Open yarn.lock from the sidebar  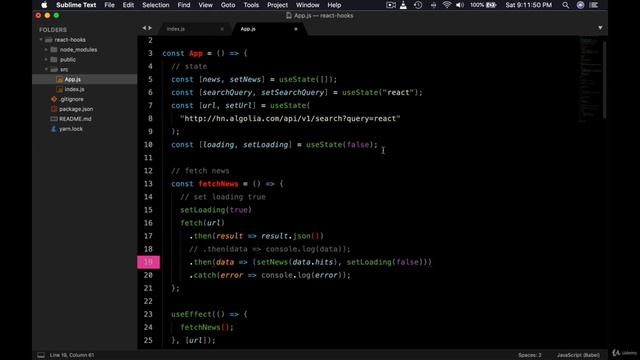coord(71,129)
